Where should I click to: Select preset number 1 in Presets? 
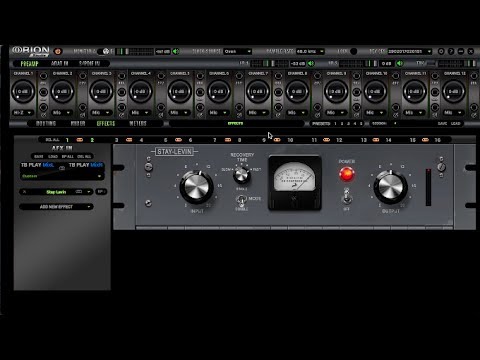[335, 123]
